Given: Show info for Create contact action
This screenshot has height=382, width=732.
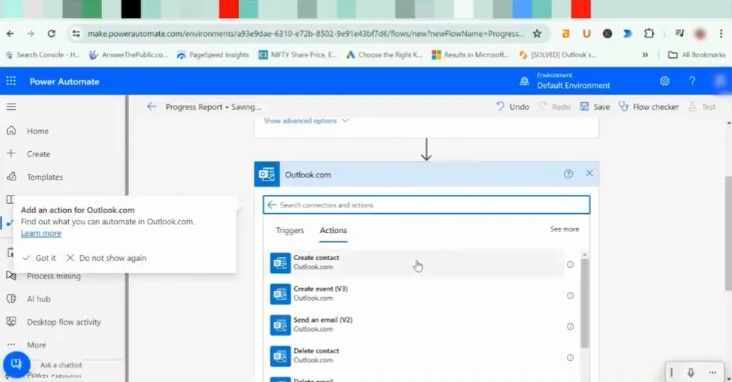Looking at the screenshot, I should point(570,264).
